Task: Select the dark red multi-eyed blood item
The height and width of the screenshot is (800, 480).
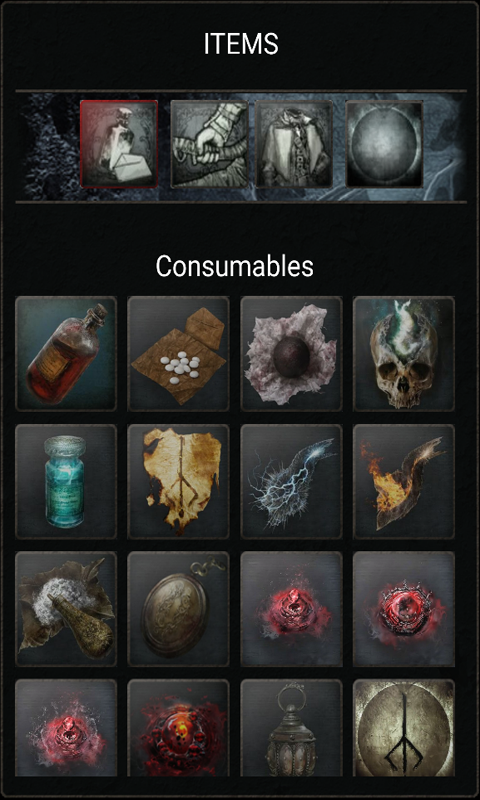Action: 179,728
